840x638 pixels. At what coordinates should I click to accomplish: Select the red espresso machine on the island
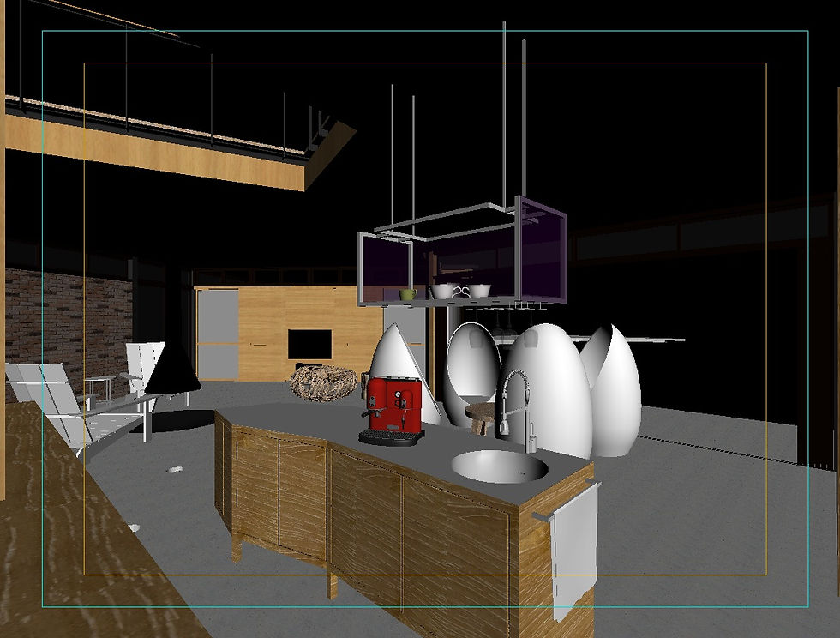(392, 410)
